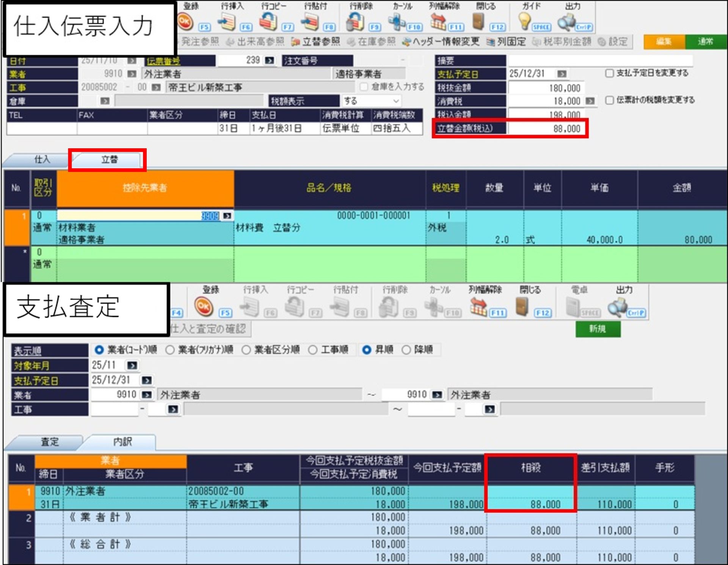This screenshot has width=728, height=565.
Task: Switch to the 仕入 tab
Action: point(42,160)
